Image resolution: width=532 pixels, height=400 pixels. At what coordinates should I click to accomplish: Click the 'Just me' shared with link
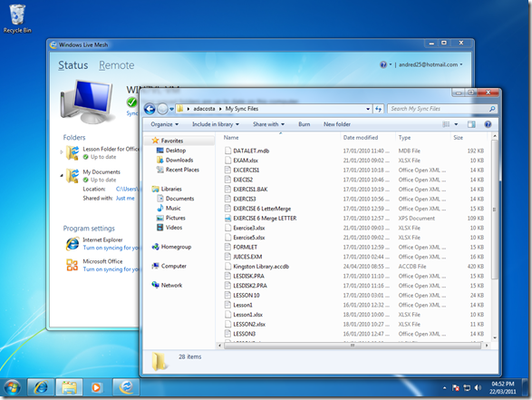coord(125,199)
